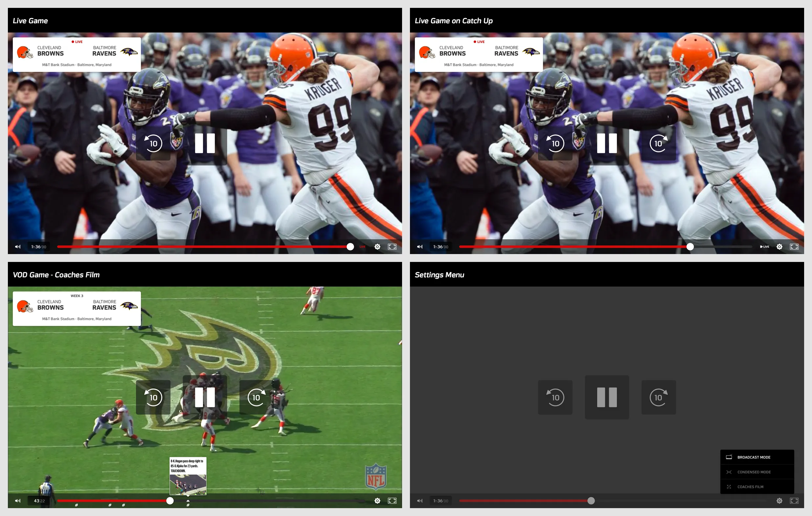Rewind 10 seconds in the Catch Up panel
Screen dimensions: 812x516
555,143
